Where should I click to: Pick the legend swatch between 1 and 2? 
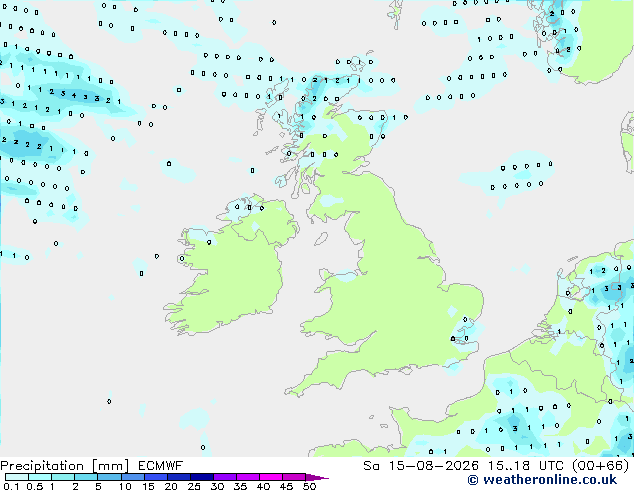coord(63,477)
